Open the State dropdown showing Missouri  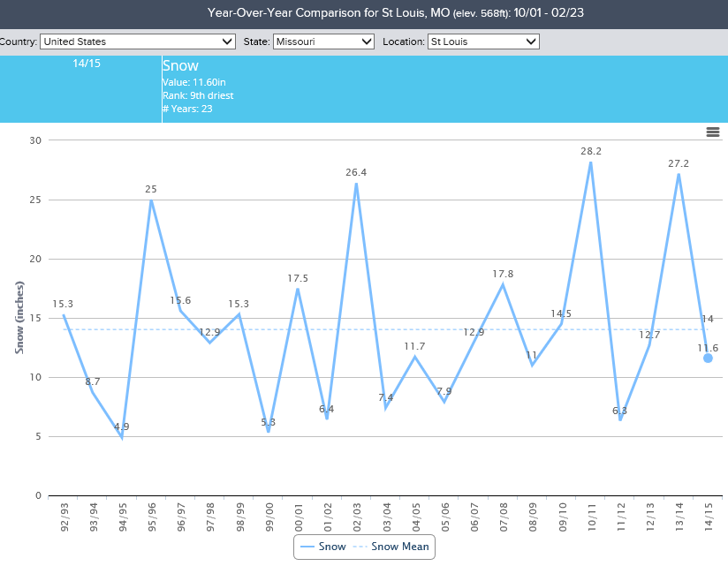pyautogui.click(x=324, y=41)
